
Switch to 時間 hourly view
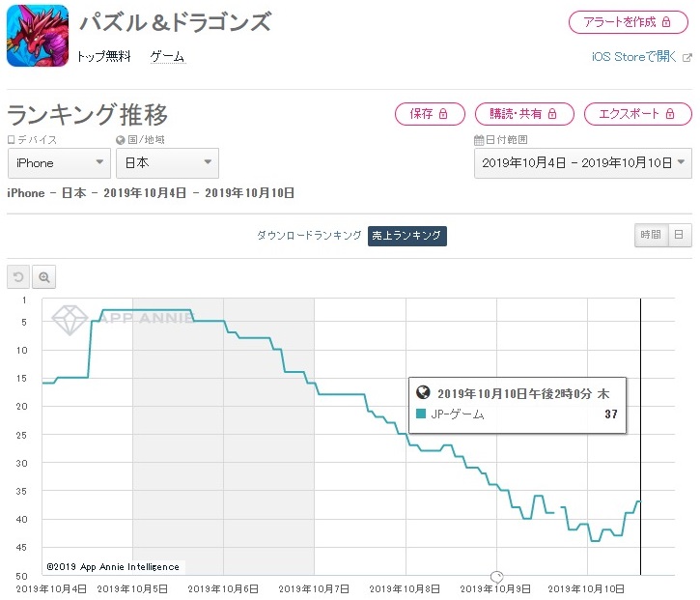coord(650,235)
